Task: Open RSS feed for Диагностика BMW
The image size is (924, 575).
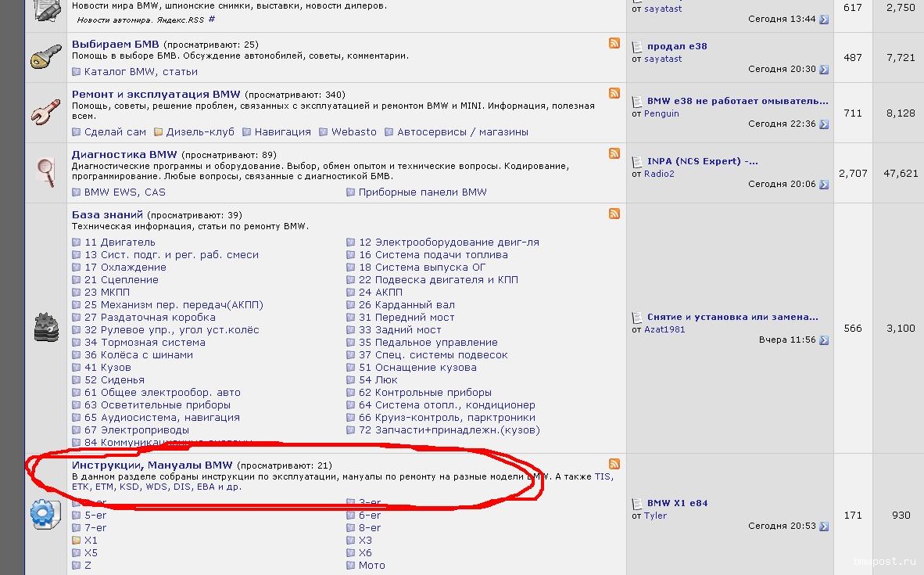Action: click(x=614, y=153)
